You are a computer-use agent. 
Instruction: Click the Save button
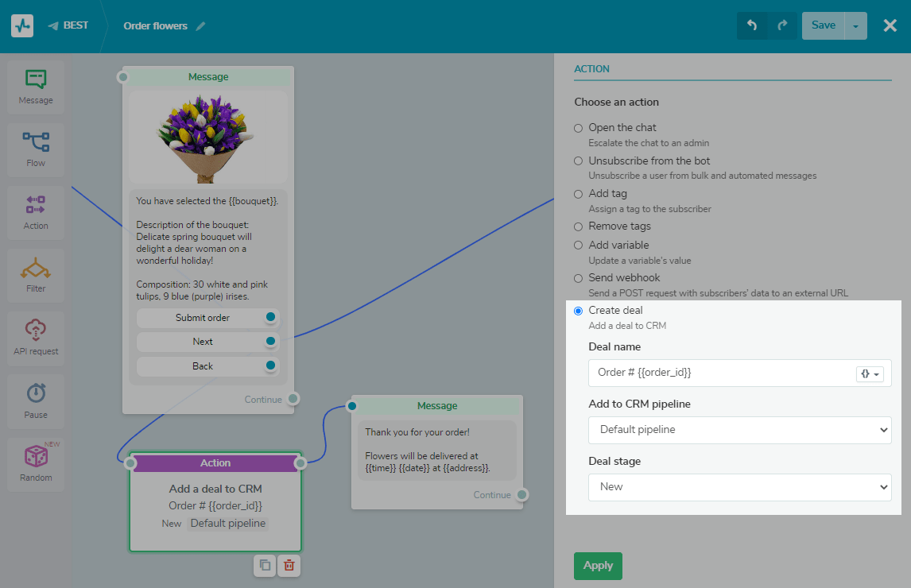[x=823, y=25]
